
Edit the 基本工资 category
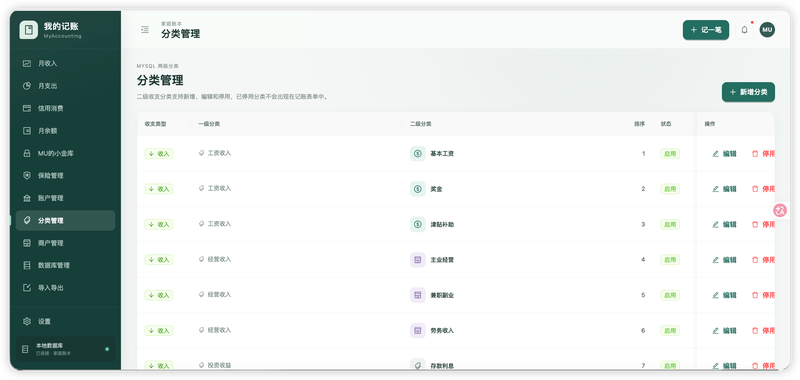pos(724,154)
